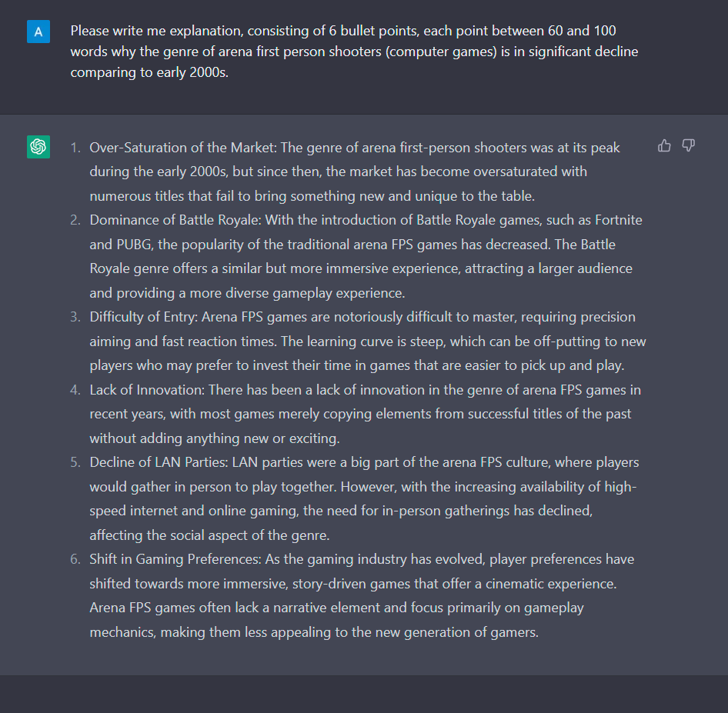This screenshot has width=728, height=713.
Task: Click list number 4 in the response
Action: [75, 390]
